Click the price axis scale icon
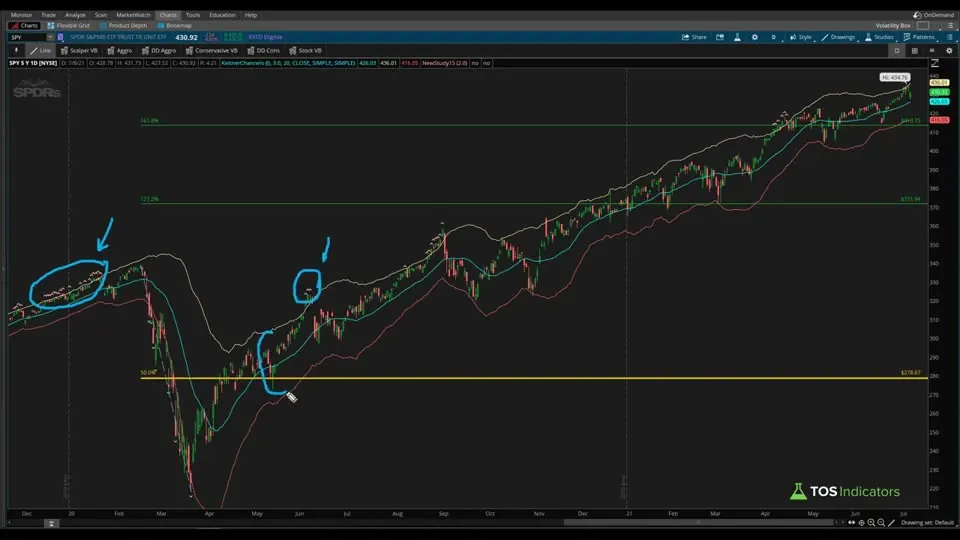Image resolution: width=960 pixels, height=540 pixels. [x=935, y=63]
